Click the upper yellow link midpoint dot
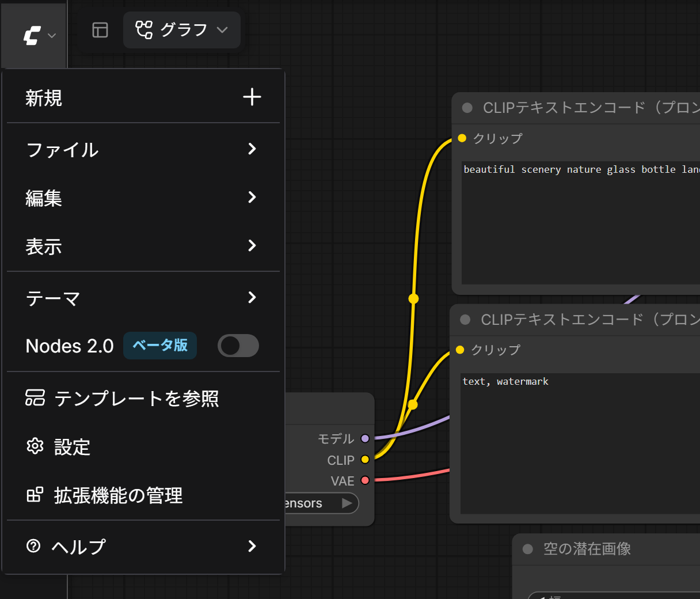 click(413, 298)
